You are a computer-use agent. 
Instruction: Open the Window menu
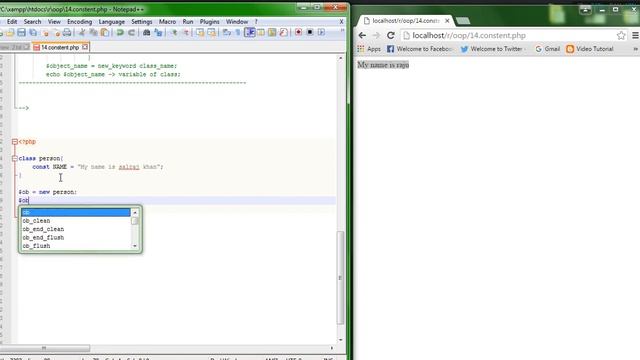tap(237, 22)
